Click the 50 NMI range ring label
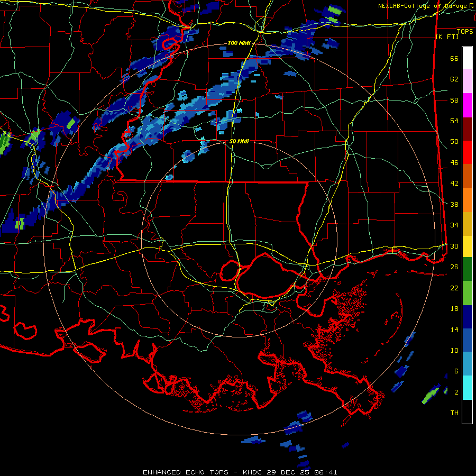This screenshot has height=476, width=476. pyautogui.click(x=239, y=141)
